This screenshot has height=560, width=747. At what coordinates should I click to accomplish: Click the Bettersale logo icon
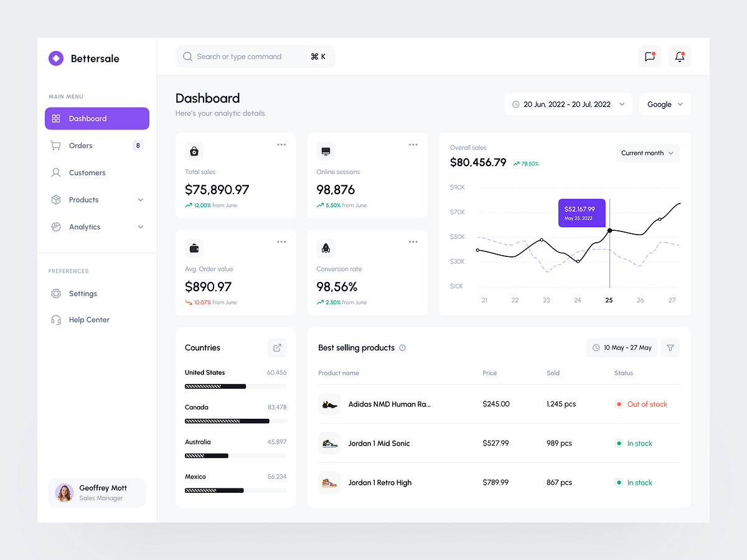pos(55,58)
